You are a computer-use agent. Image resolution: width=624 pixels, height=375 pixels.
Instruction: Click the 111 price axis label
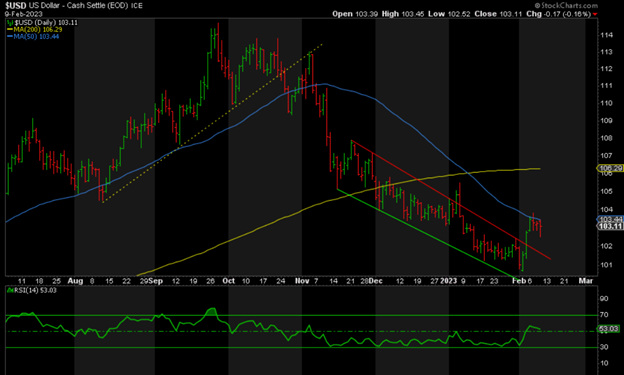coord(606,86)
